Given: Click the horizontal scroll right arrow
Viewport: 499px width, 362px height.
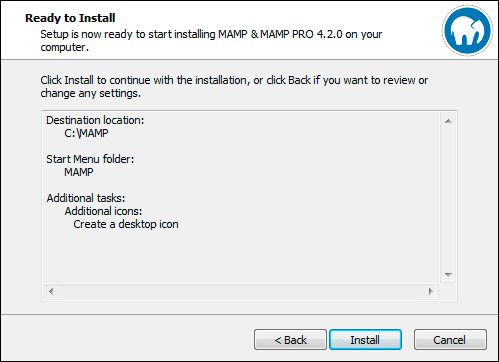Looking at the screenshot, I should 431,291.
